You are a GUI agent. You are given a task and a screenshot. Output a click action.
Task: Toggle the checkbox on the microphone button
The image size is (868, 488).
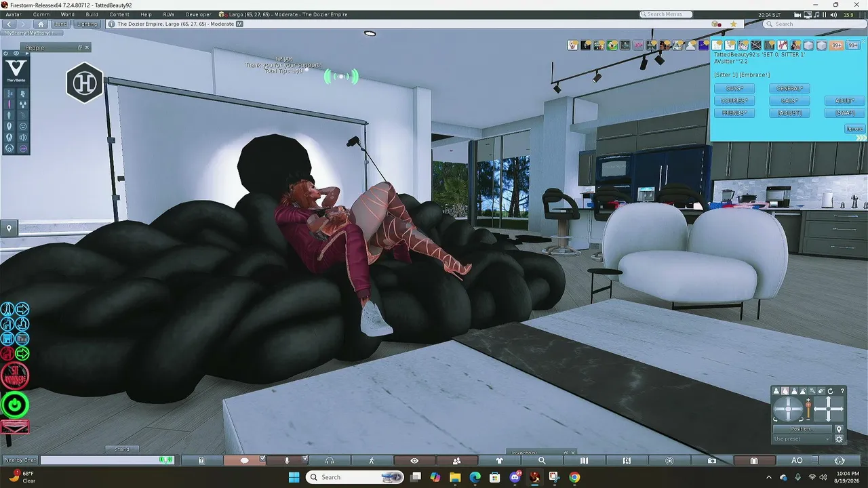304,458
